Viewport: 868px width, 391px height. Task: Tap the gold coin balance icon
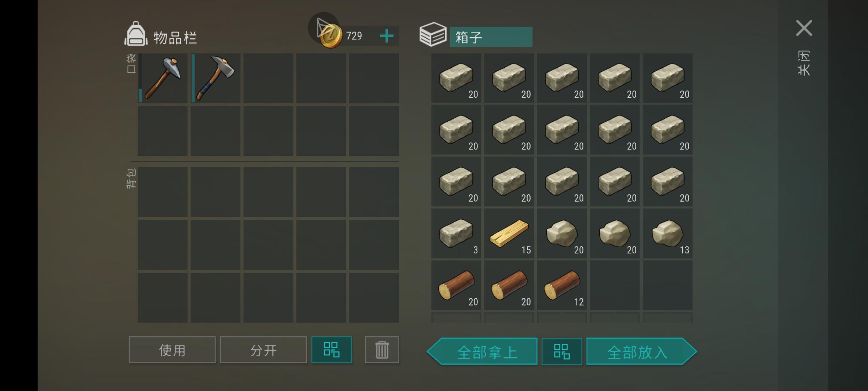(331, 37)
